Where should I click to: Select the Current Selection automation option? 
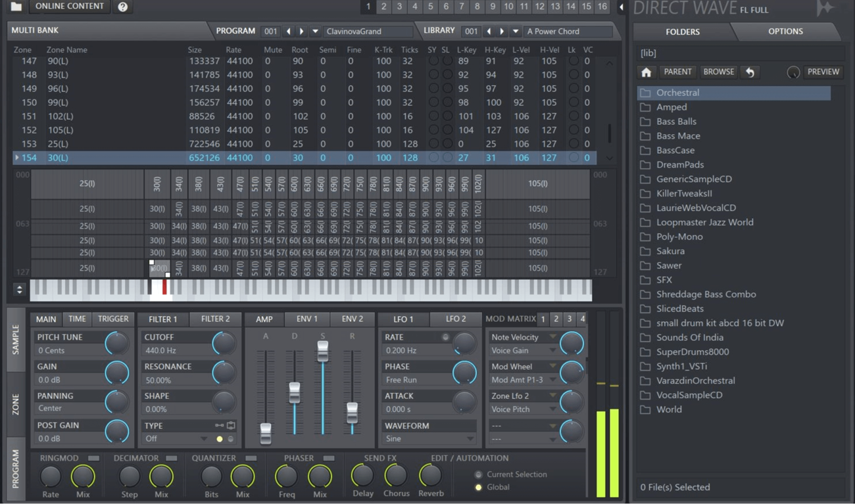click(x=478, y=474)
